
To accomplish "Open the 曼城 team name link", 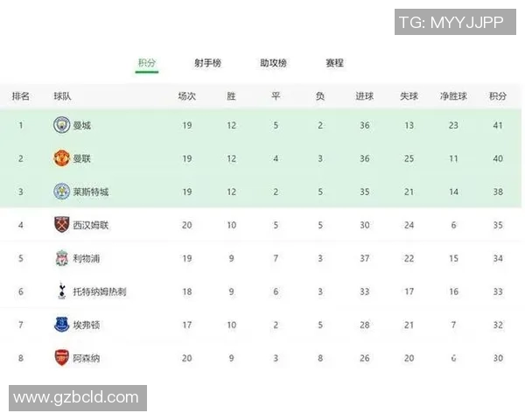I will tap(82, 125).
